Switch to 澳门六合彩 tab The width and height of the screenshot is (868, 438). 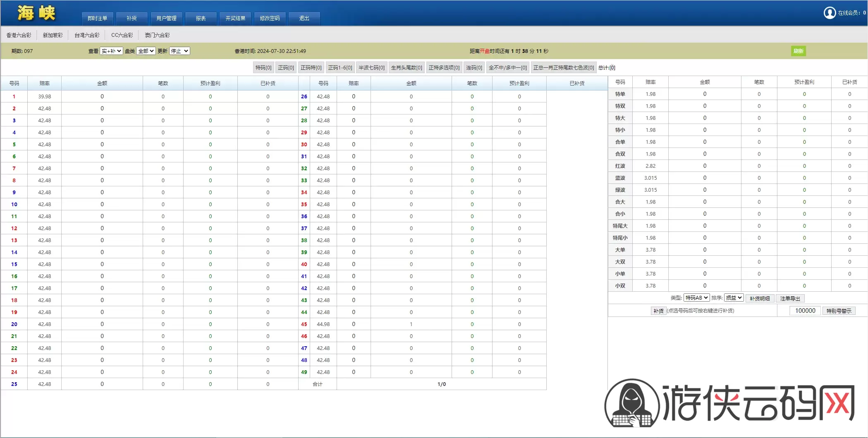[157, 35]
